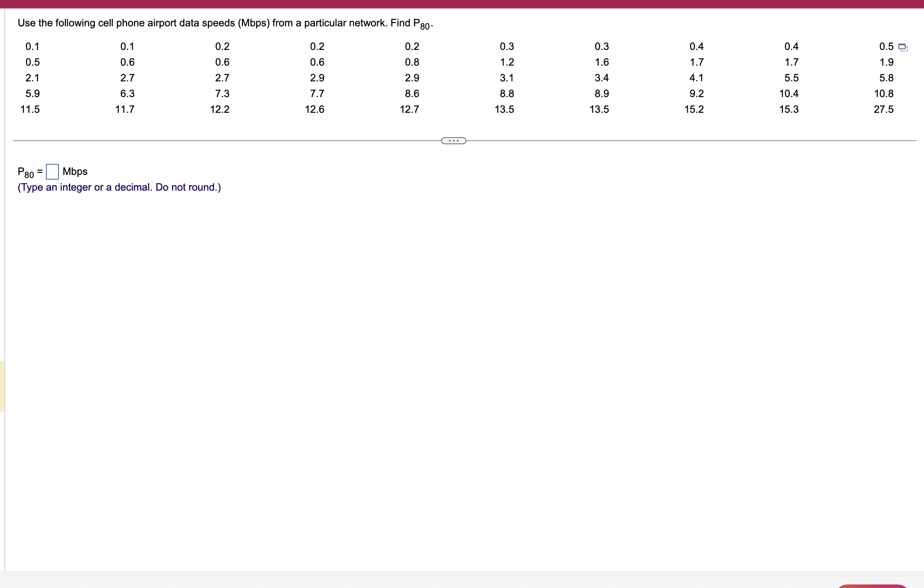The height and width of the screenshot is (588, 924).
Task: Click the yellow highlighted strip on left edge
Action: [x=2, y=386]
